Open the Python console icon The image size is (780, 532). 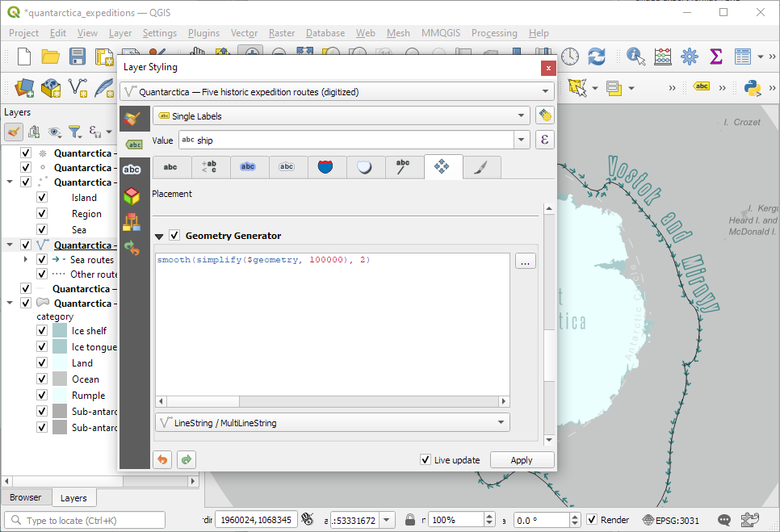(x=753, y=88)
